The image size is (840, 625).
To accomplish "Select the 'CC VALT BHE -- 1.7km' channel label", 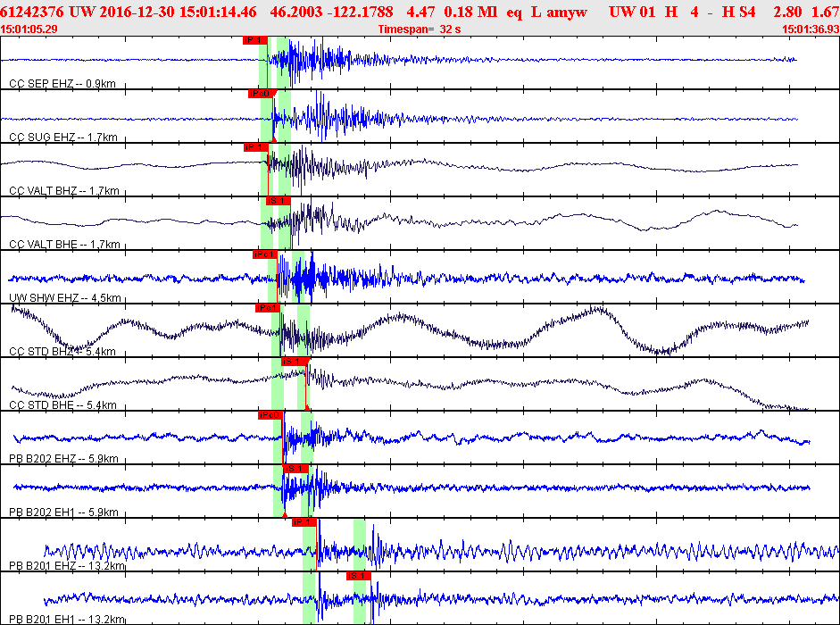I will tap(64, 245).
